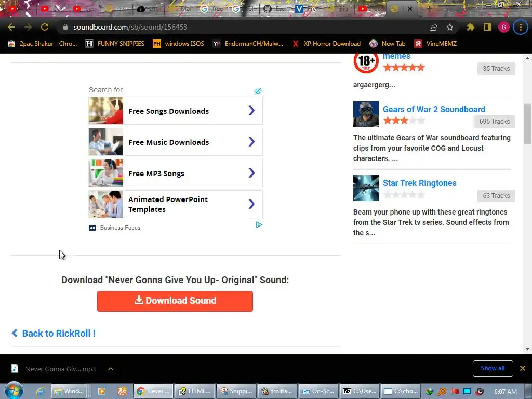Open the Google profile avatar G

504,27
